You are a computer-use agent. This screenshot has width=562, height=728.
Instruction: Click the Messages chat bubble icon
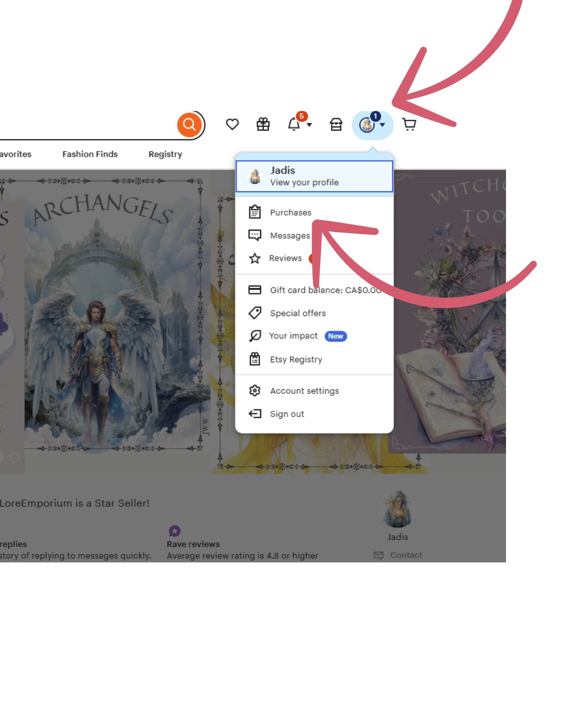[x=255, y=235]
